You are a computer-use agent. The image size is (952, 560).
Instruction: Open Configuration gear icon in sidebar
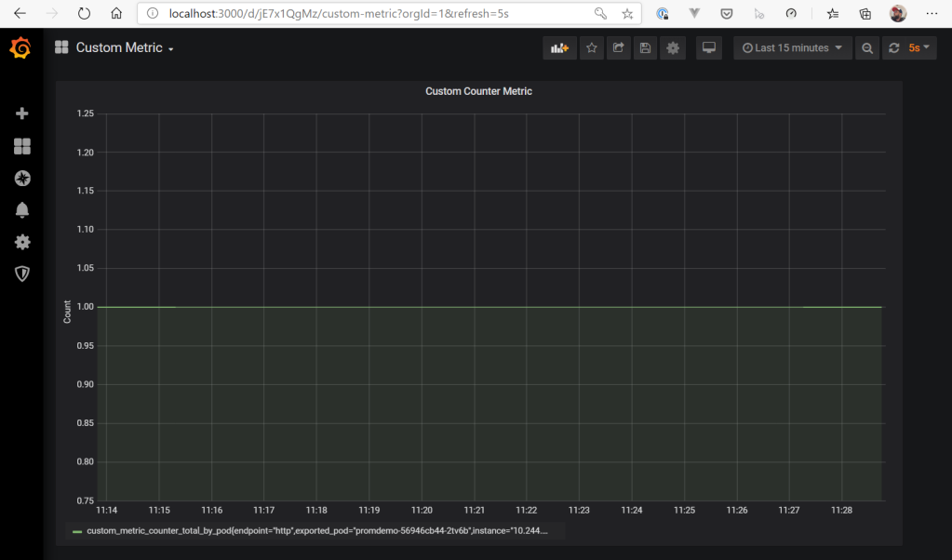(x=22, y=242)
